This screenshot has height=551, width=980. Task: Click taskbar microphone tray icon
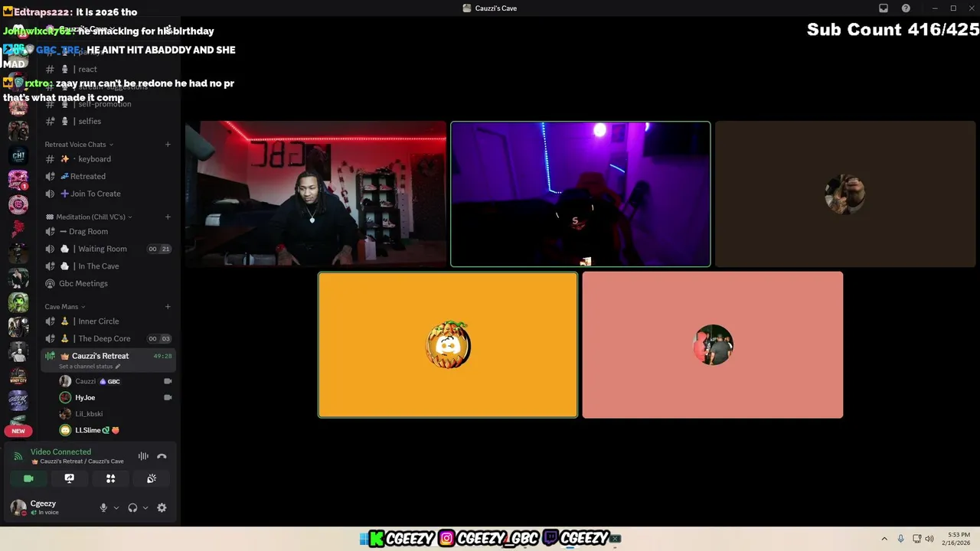(901, 539)
